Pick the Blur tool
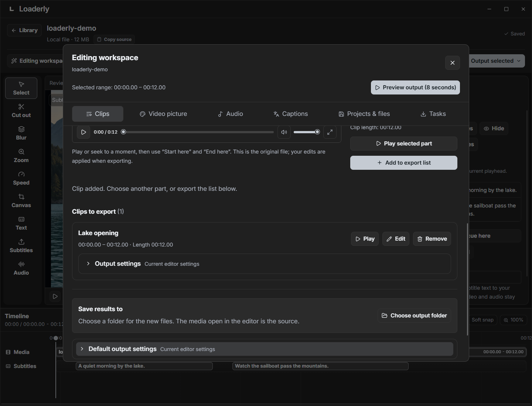 (21, 133)
